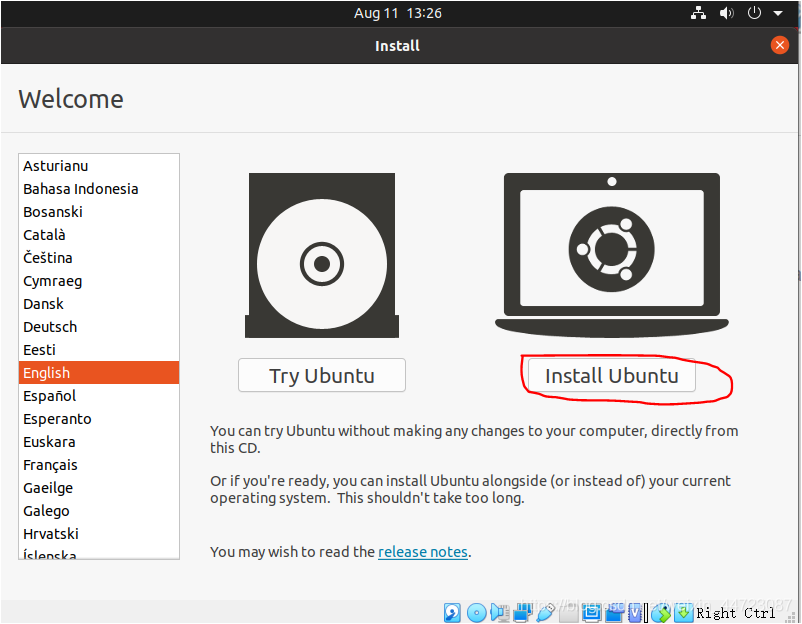
Task: Choose Esperanto in the language list
Action: pyautogui.click(x=99, y=419)
